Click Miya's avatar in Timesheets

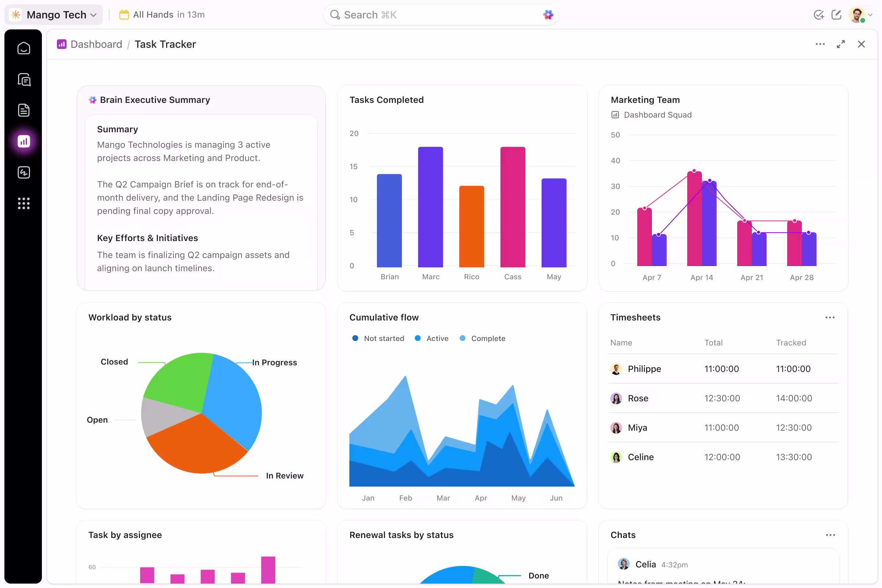[x=616, y=428]
